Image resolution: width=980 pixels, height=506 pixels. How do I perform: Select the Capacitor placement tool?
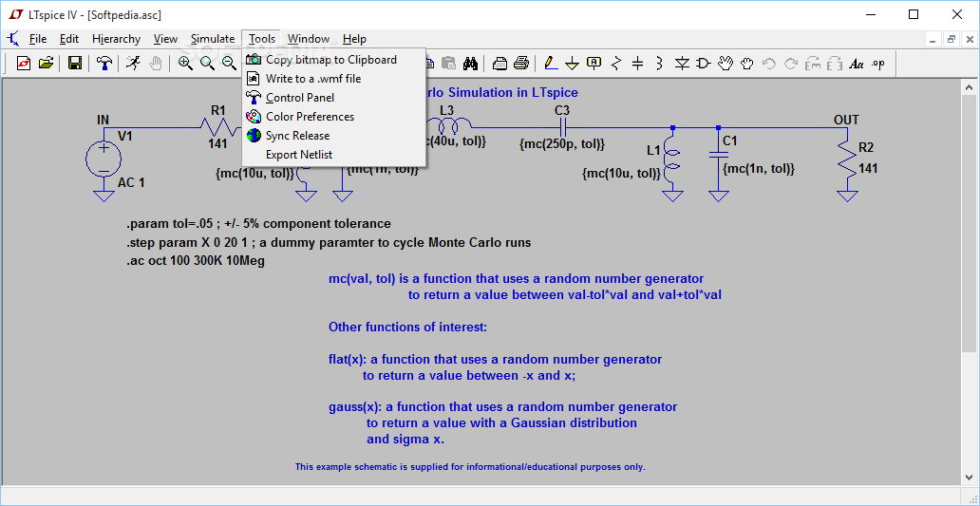[x=637, y=63]
